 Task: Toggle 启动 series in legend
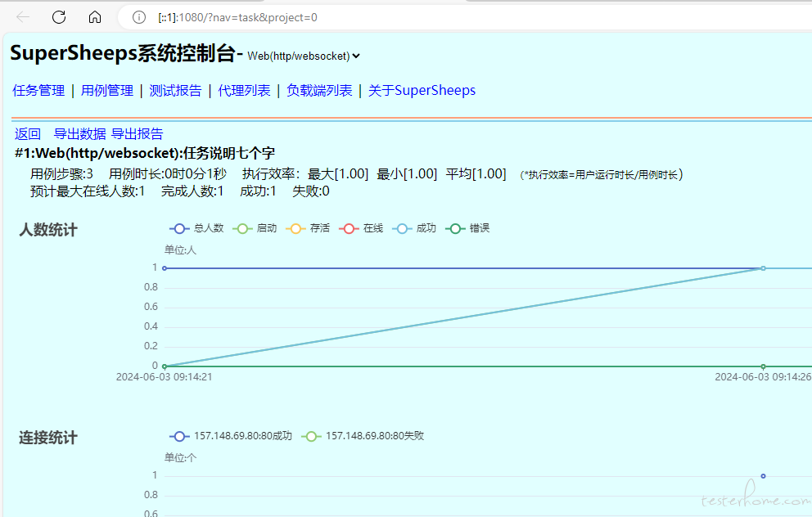pyautogui.click(x=255, y=228)
